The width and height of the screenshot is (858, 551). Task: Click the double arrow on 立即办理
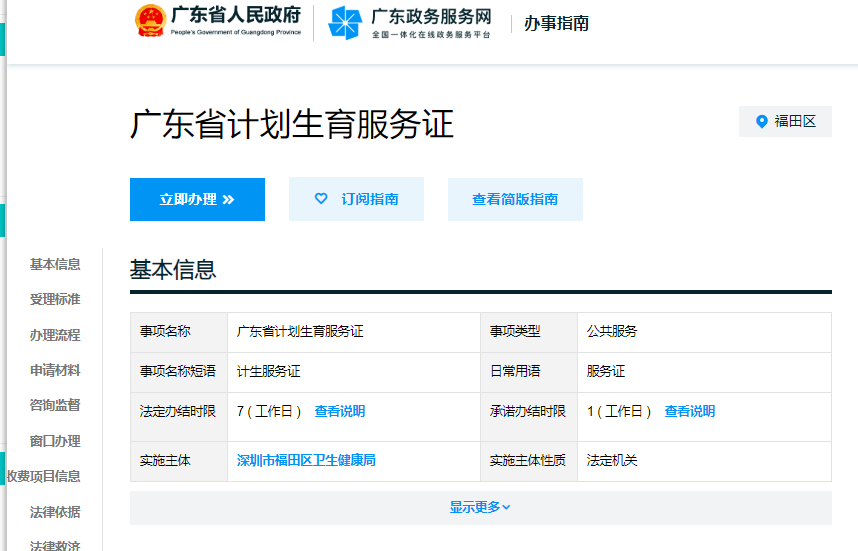pyautogui.click(x=229, y=200)
